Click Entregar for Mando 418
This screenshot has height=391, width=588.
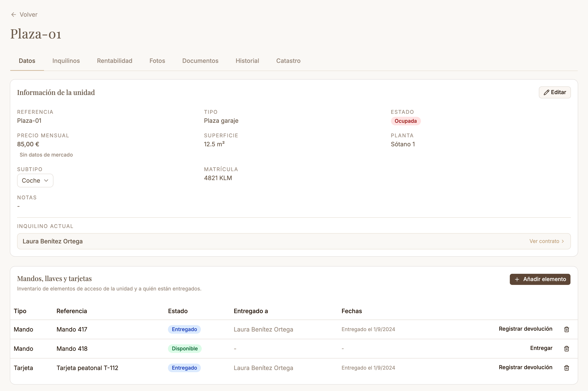(x=541, y=348)
